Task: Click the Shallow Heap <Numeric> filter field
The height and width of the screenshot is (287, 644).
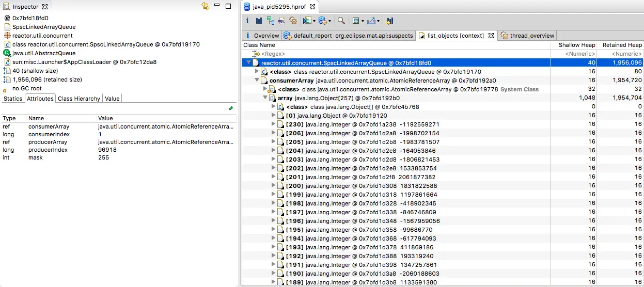Action: point(574,54)
